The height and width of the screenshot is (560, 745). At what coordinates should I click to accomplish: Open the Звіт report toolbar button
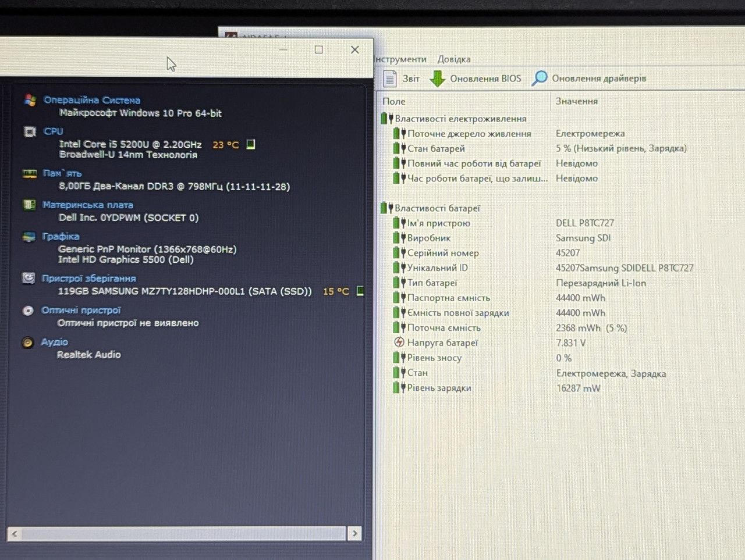(402, 79)
